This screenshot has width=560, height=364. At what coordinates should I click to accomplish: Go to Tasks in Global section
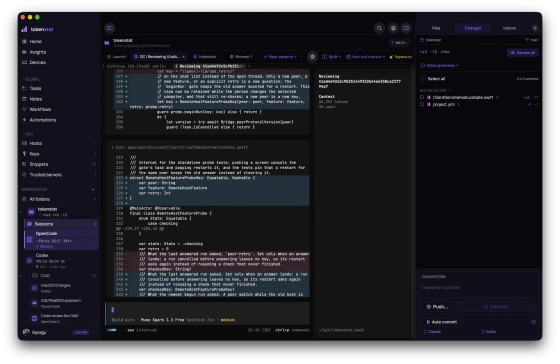[35, 88]
